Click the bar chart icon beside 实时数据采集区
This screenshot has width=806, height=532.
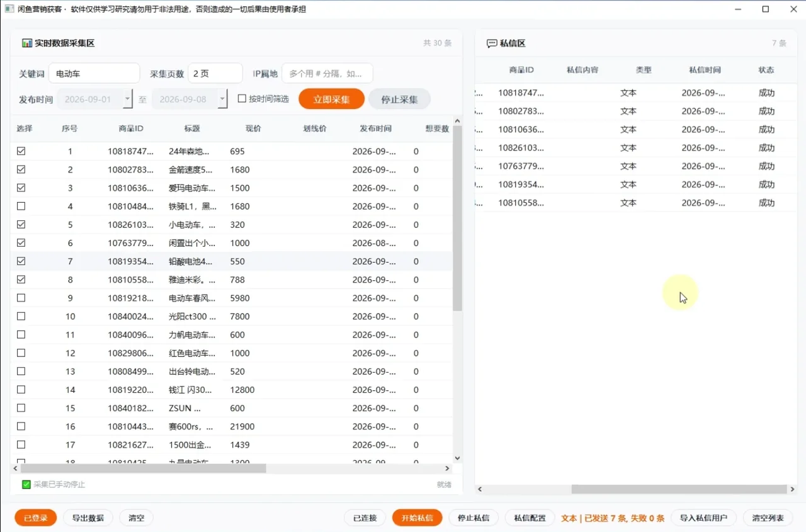click(x=27, y=43)
